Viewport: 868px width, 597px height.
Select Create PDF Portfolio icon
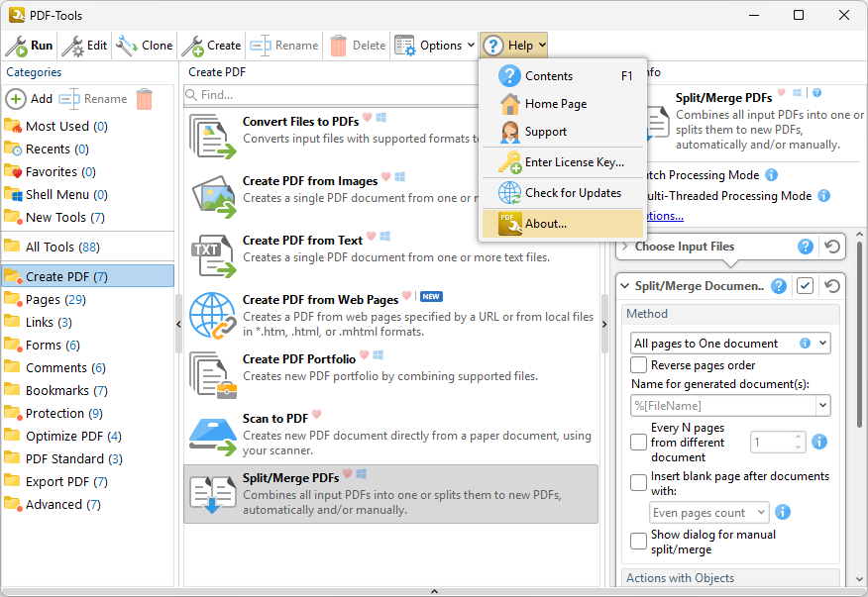click(x=213, y=374)
